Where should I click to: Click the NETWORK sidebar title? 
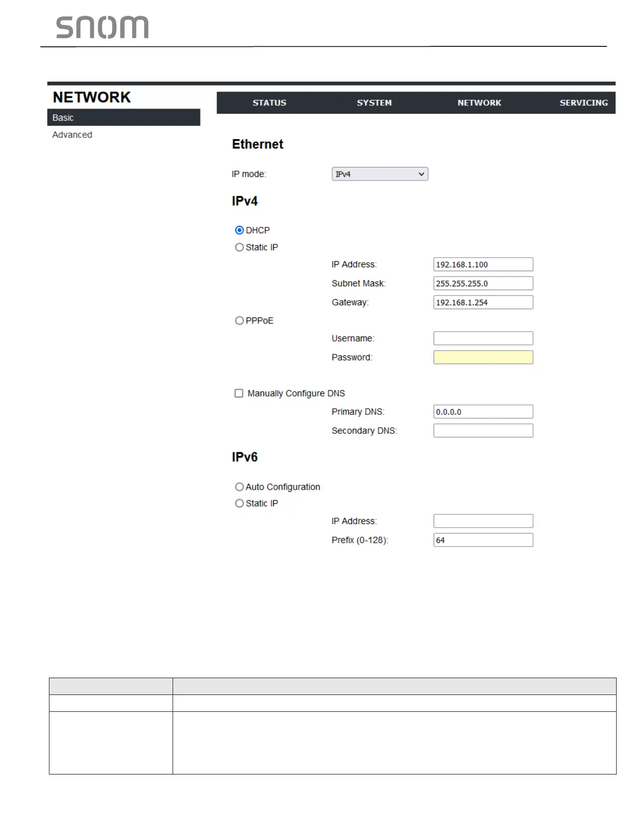tap(92, 97)
